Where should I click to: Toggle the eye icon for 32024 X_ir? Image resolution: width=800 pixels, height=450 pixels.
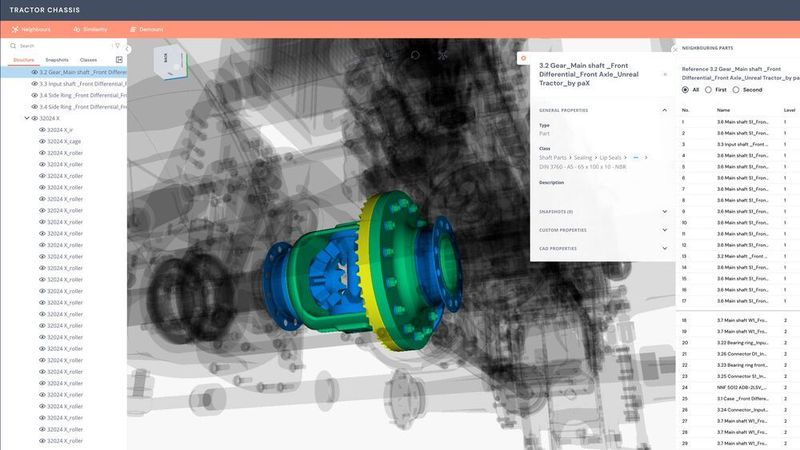[x=42, y=130]
